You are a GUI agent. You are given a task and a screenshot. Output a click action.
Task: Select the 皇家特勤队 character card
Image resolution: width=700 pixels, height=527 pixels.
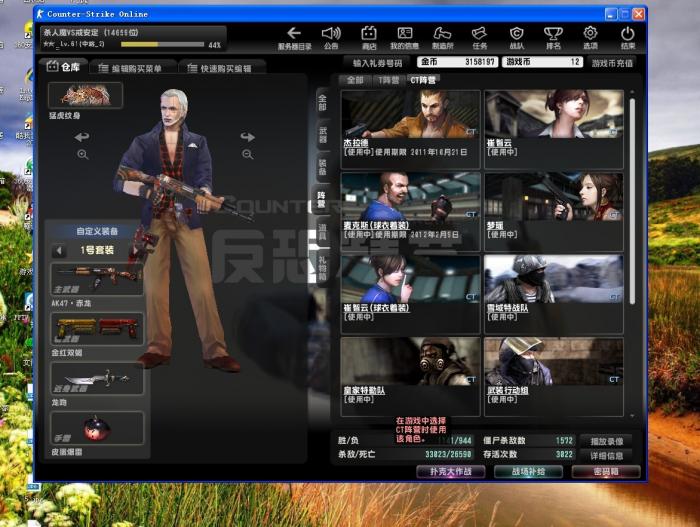tap(410, 377)
